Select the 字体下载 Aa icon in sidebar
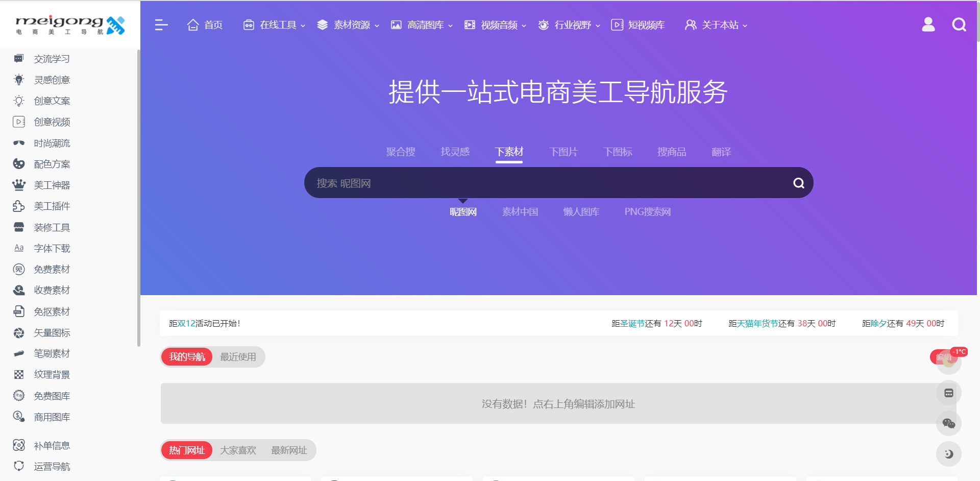This screenshot has width=980, height=481. (x=19, y=248)
